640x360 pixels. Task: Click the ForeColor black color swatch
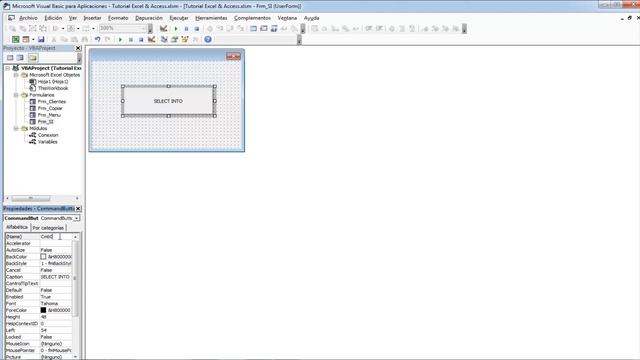point(43,310)
